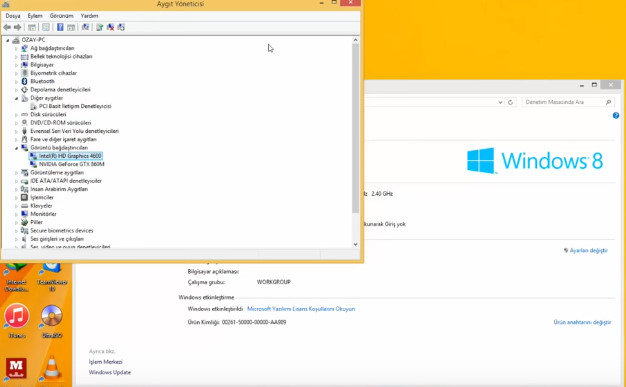Select the IDE ATA/ATAPI denetleyiciler row
The image size is (626, 387).
tap(66, 181)
